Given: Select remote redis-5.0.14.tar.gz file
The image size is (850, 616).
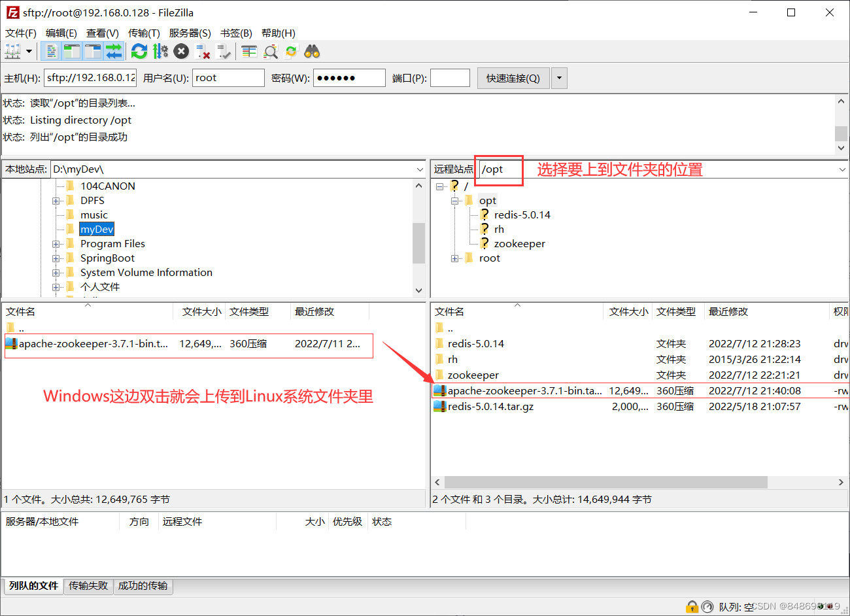Looking at the screenshot, I should 641,406.
